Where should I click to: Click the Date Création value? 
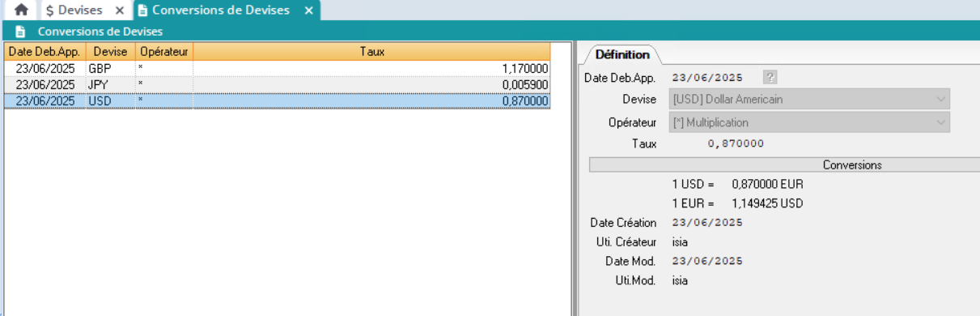pos(707,222)
